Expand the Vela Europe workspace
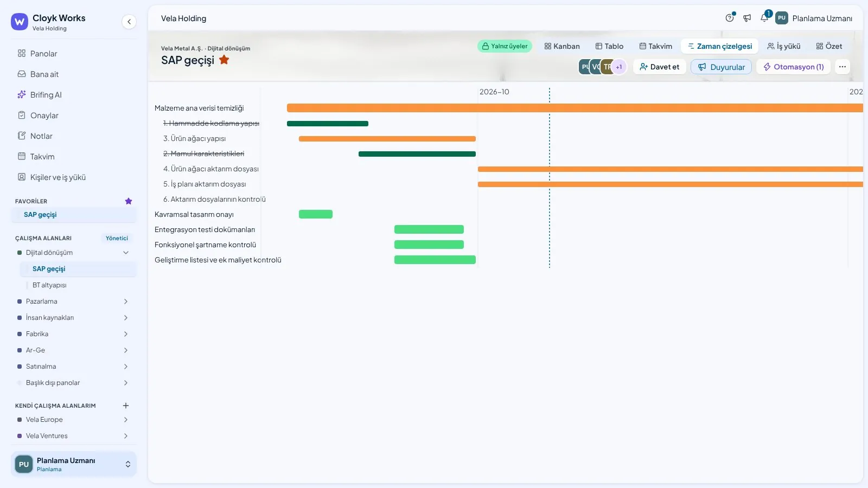 (x=126, y=420)
